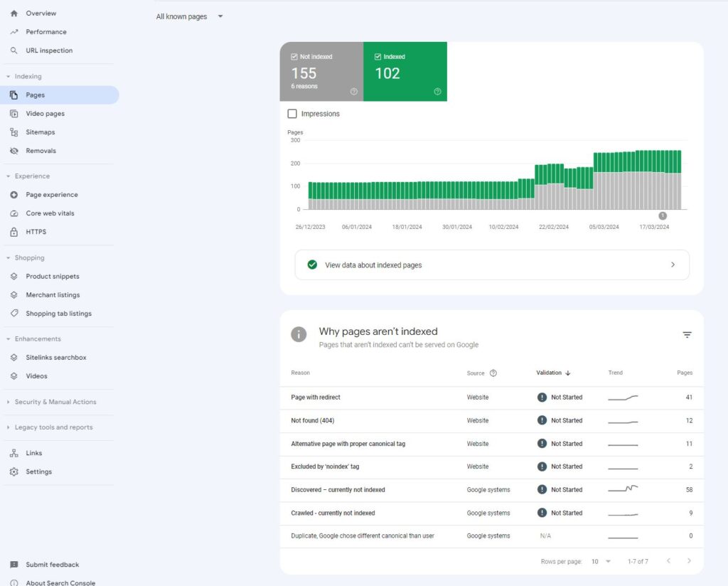Click the Core web vitals gauge icon

(14, 213)
